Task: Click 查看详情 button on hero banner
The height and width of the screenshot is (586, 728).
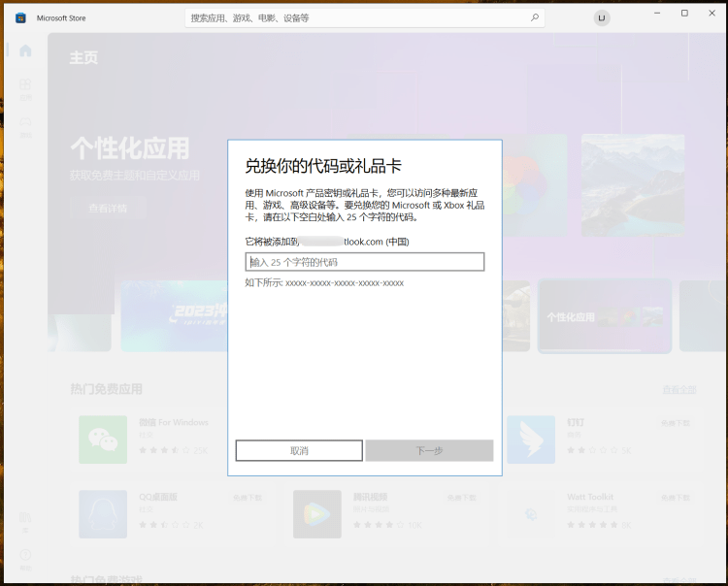Action: click(108, 209)
